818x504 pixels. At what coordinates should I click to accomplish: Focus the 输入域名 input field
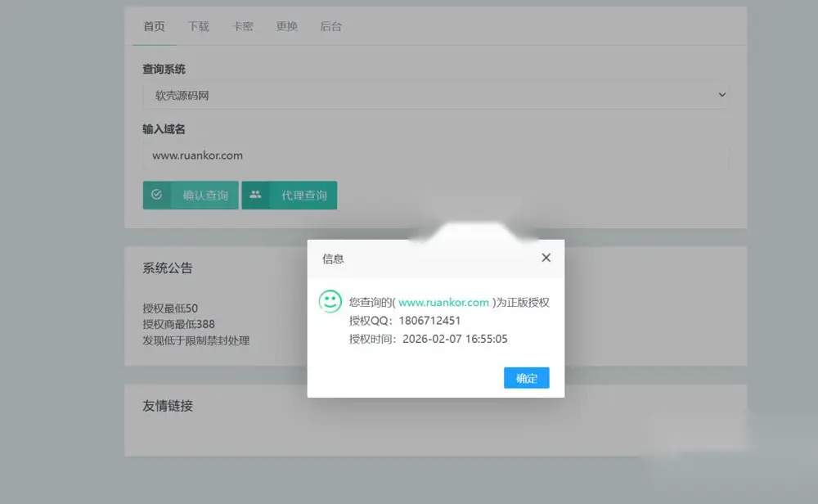[x=436, y=155]
